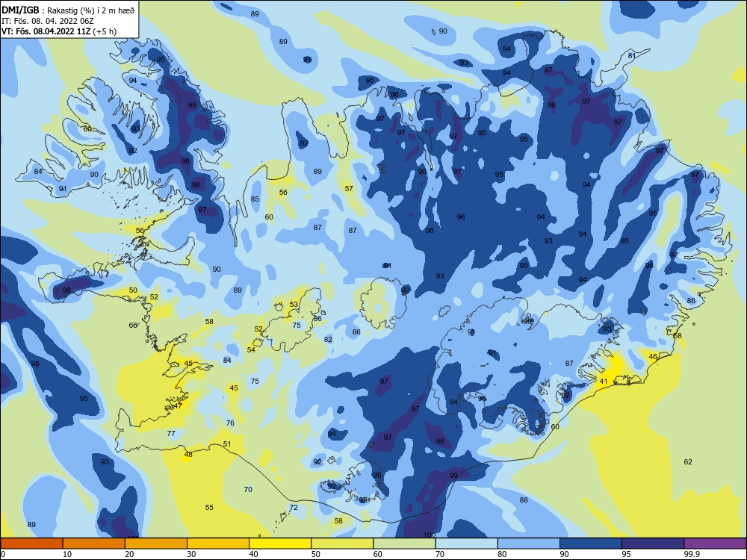
Task: Click the '54' humidity value on the map
Action: pyautogui.click(x=251, y=350)
